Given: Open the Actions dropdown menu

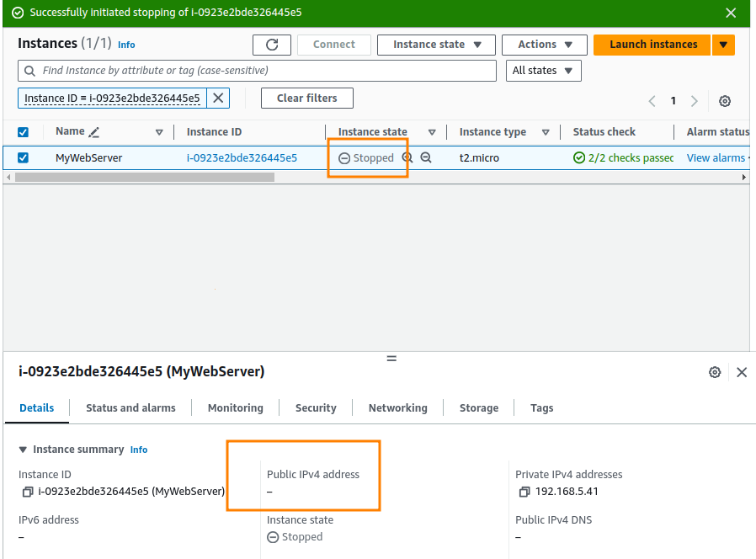Looking at the screenshot, I should [544, 44].
